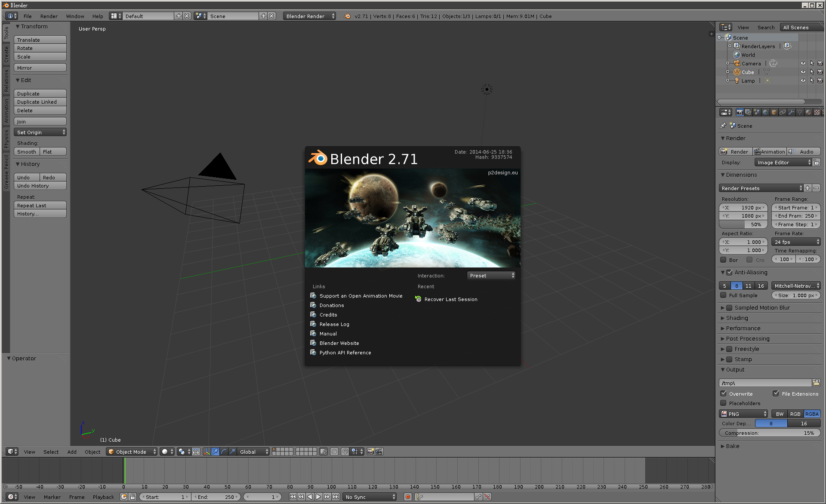Click the Object Constraints chain icon
Image resolution: width=826 pixels, height=504 pixels.
point(783,112)
